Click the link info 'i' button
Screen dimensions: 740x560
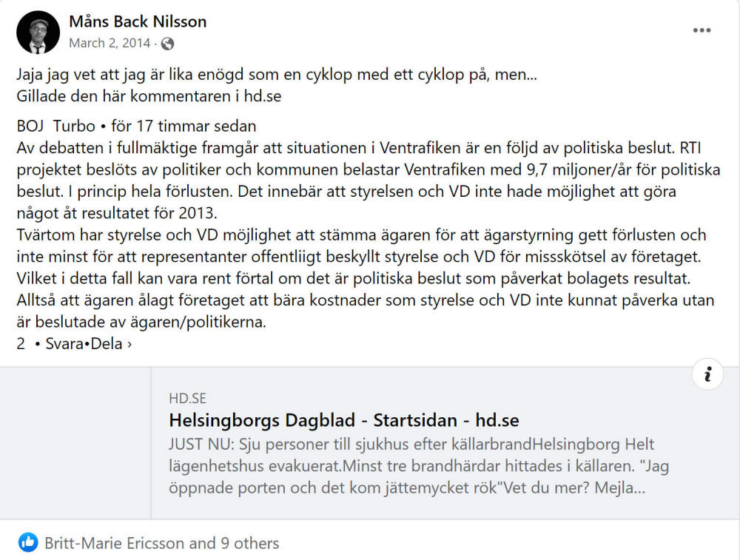pos(707,374)
